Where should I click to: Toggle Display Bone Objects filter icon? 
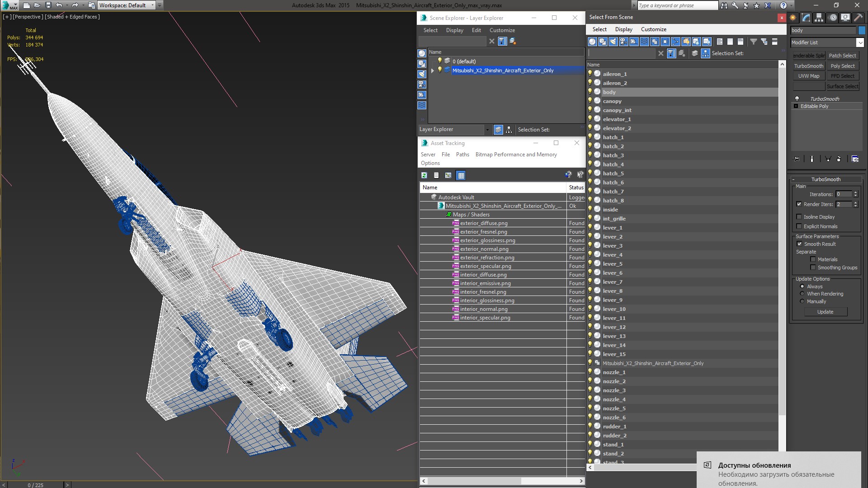[675, 42]
